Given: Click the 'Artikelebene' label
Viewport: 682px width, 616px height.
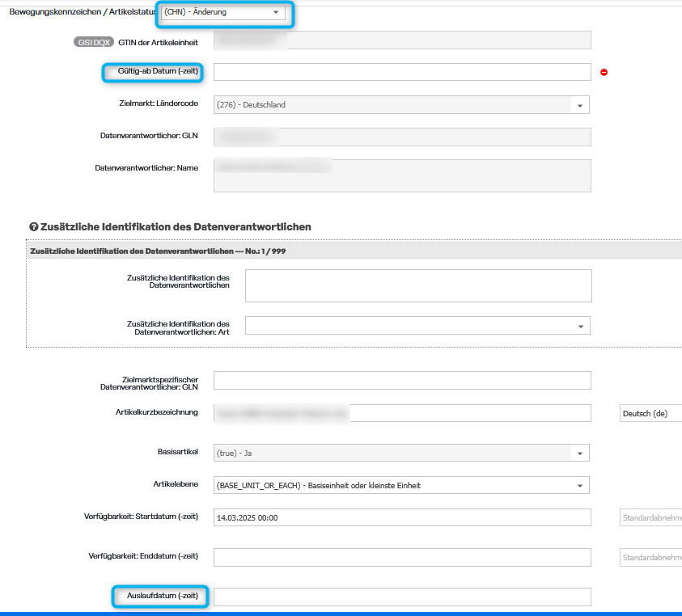Looking at the screenshot, I should point(176,484).
